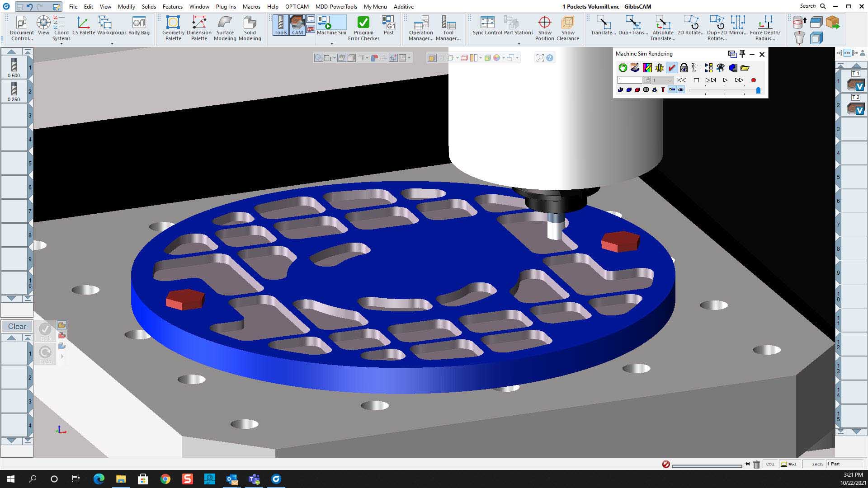Viewport: 868px width, 488px height.
Task: Click the Geometry Palette button
Action: (x=173, y=28)
